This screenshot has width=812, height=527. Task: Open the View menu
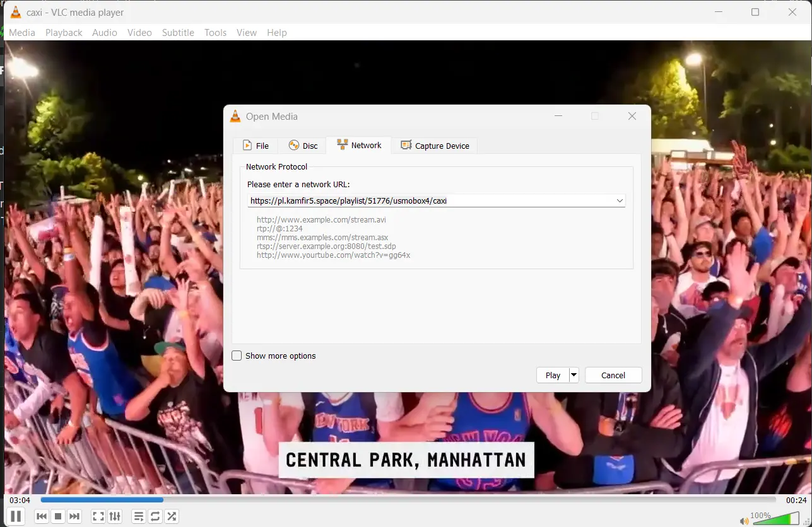(247, 32)
